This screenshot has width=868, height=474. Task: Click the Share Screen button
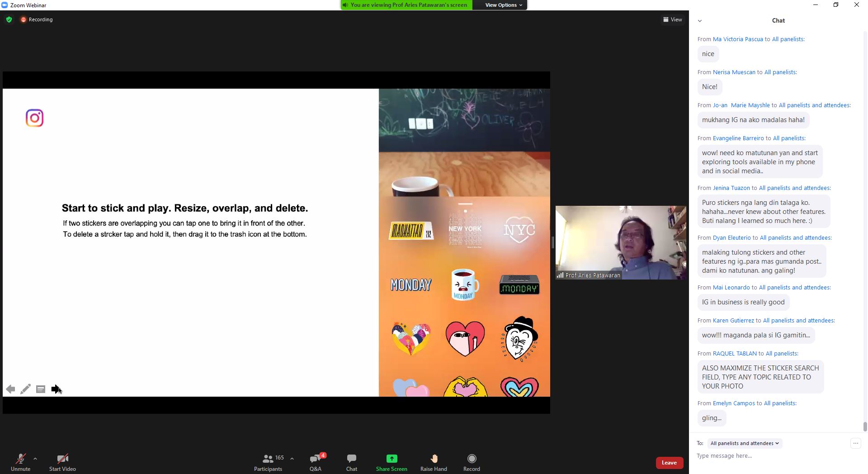pyautogui.click(x=392, y=462)
